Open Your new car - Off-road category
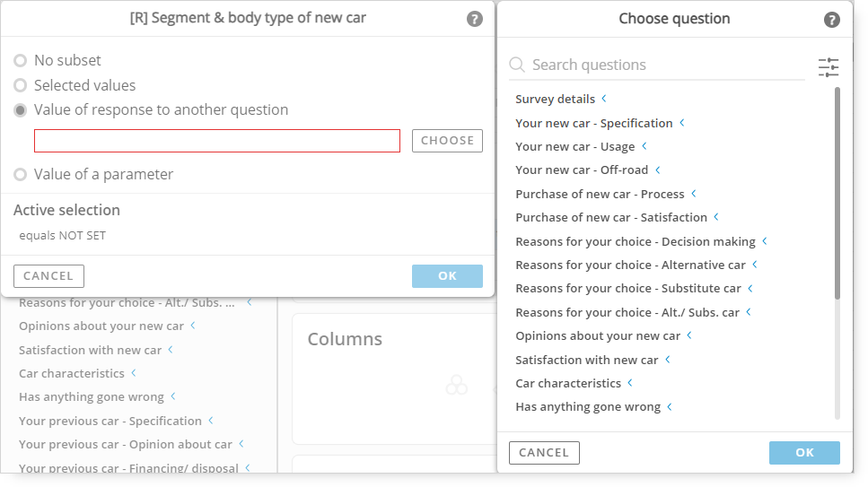The height and width of the screenshot is (487, 868). 582,170
